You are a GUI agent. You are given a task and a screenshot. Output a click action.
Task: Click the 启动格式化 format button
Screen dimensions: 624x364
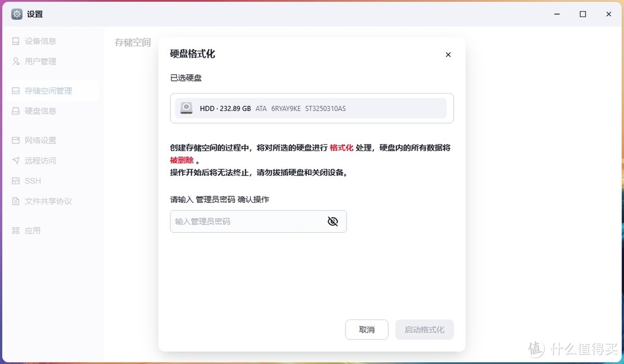click(x=424, y=329)
